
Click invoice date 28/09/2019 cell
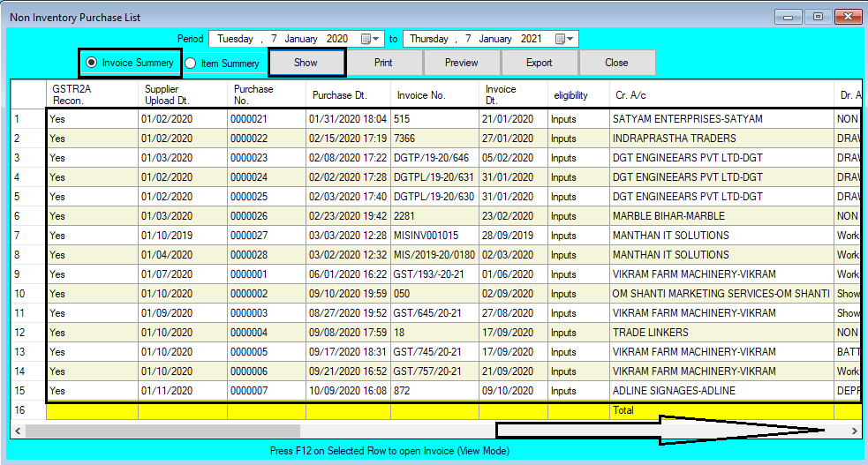pos(513,235)
